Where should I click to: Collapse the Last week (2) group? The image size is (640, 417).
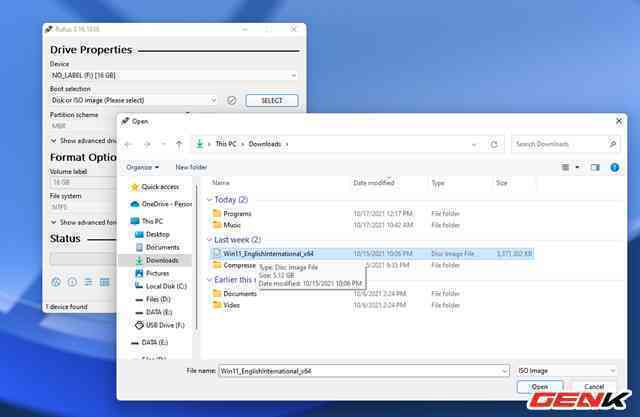click(209, 240)
